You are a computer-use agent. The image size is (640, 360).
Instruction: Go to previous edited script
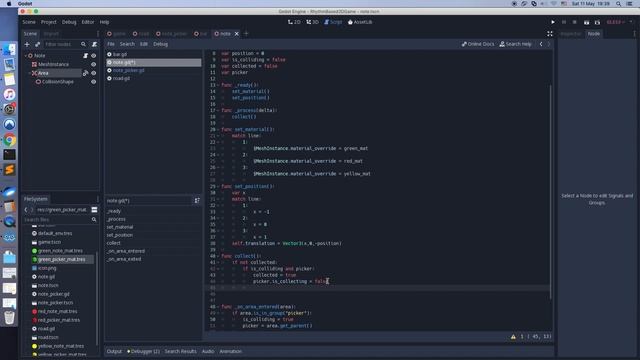(541, 44)
